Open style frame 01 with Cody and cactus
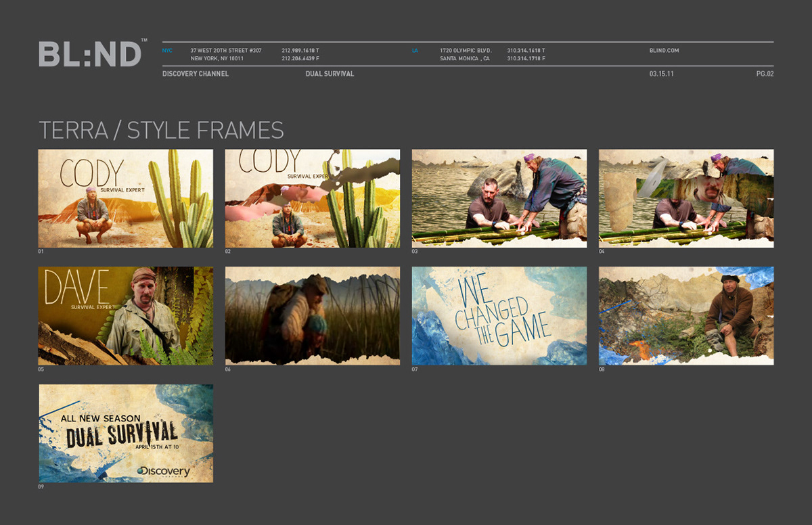This screenshot has width=812, height=525. tap(126, 198)
